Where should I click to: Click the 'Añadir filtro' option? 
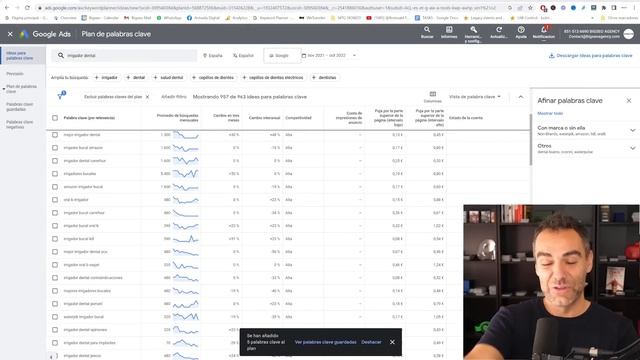[x=174, y=97]
